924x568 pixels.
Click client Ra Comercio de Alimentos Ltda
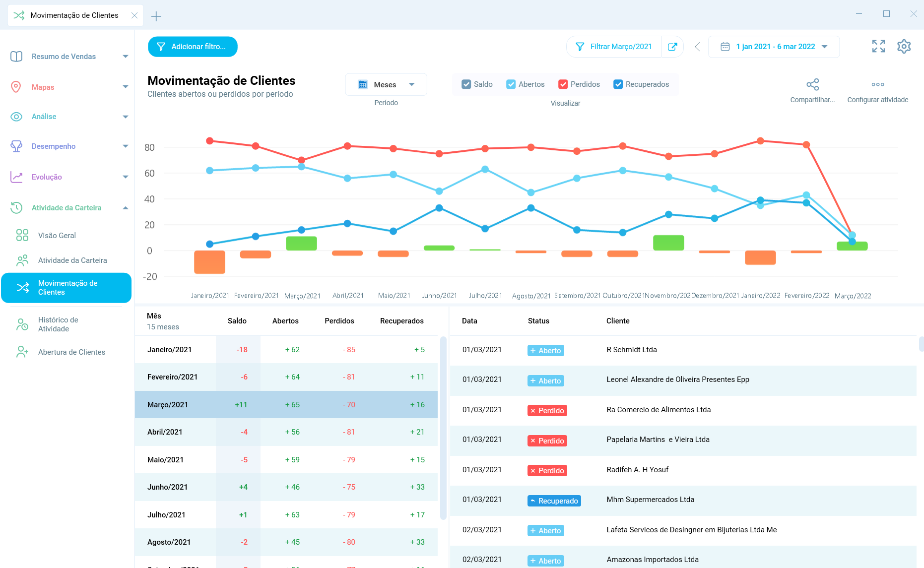click(x=659, y=410)
